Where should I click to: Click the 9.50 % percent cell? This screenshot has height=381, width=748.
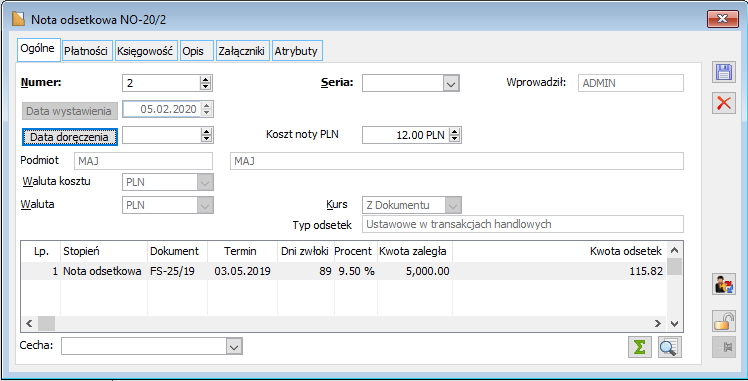(356, 271)
